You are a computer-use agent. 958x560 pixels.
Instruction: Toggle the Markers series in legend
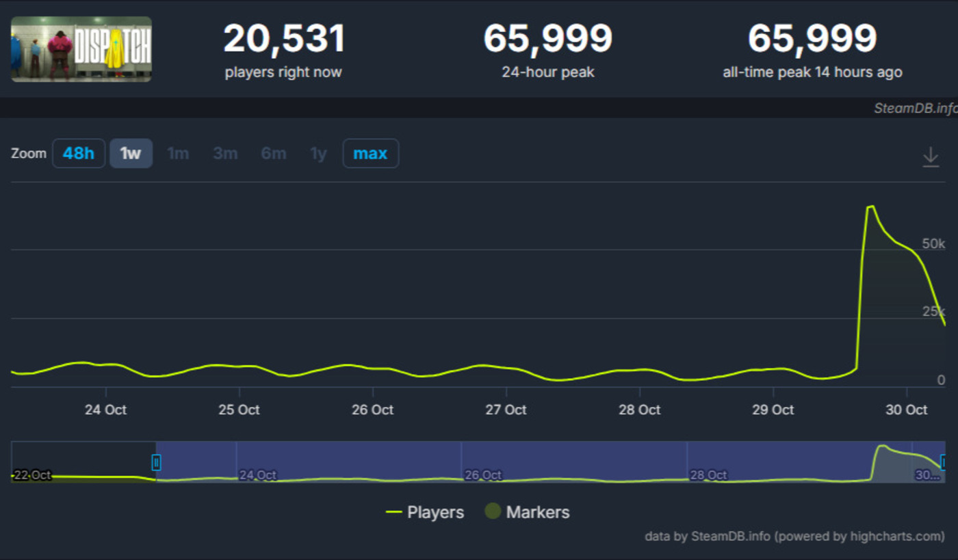pyautogui.click(x=527, y=512)
